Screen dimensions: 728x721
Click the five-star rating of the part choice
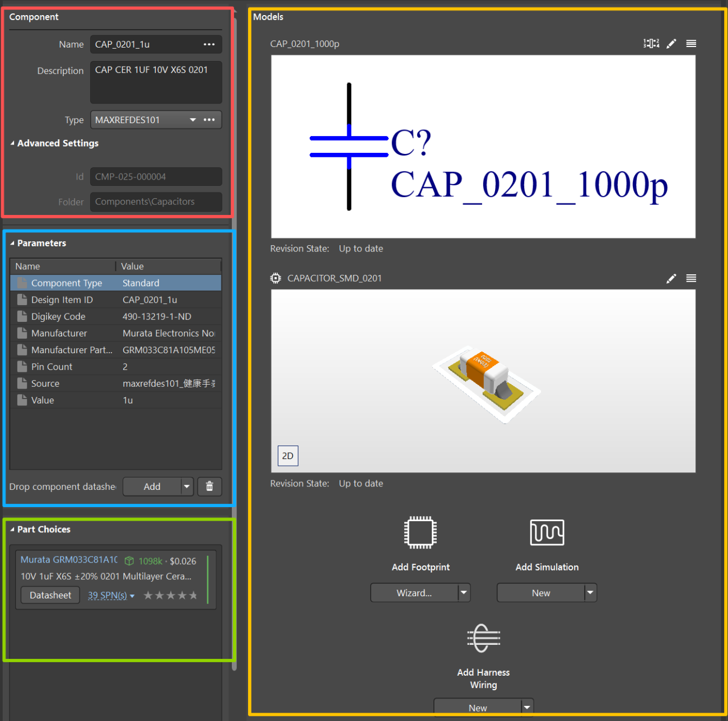(x=170, y=595)
